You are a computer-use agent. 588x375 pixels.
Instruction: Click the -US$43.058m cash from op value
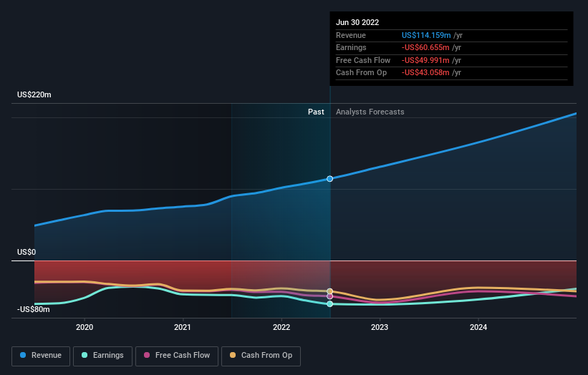pos(425,73)
